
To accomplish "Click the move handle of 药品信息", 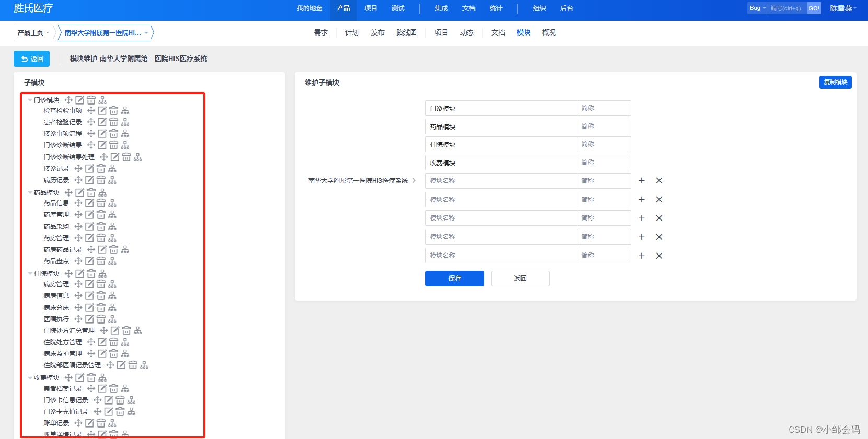I will 78,203.
